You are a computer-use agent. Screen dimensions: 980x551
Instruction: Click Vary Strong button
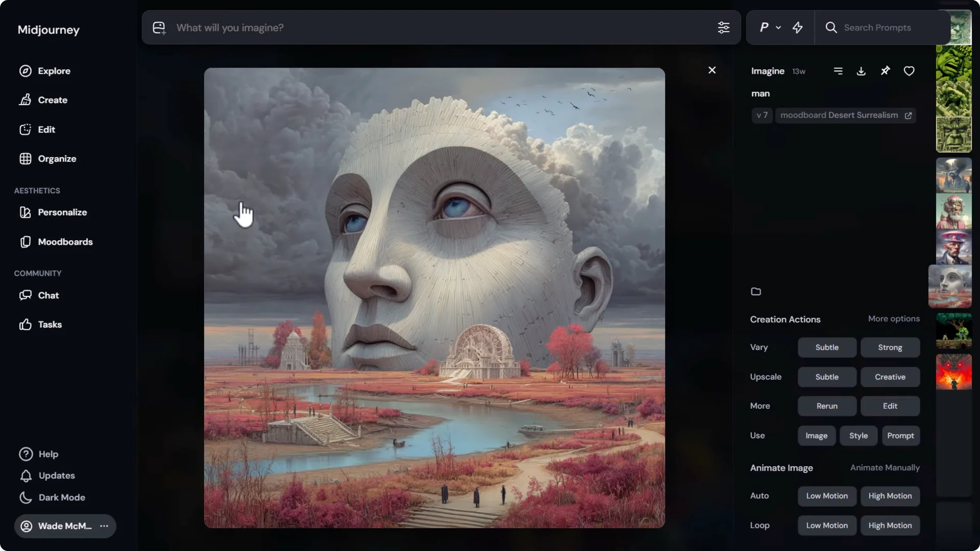click(889, 347)
